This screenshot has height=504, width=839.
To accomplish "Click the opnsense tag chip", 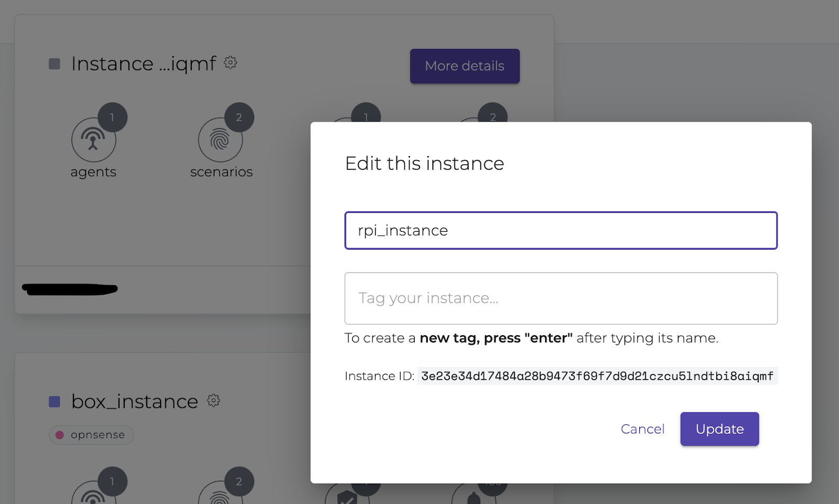I will pyautogui.click(x=91, y=435).
